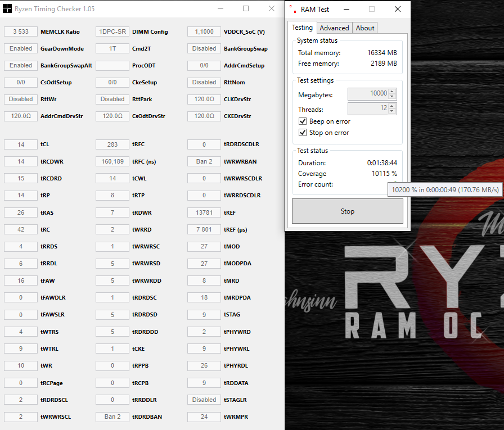504x430 pixels.
Task: Click the AddrCmdDrvStr 120.0Ω field
Action: click(x=21, y=116)
